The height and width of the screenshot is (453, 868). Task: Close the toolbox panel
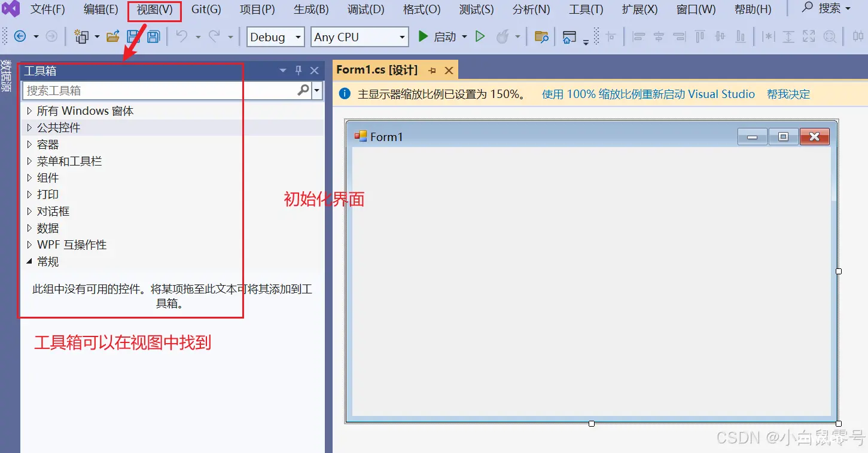(x=314, y=71)
